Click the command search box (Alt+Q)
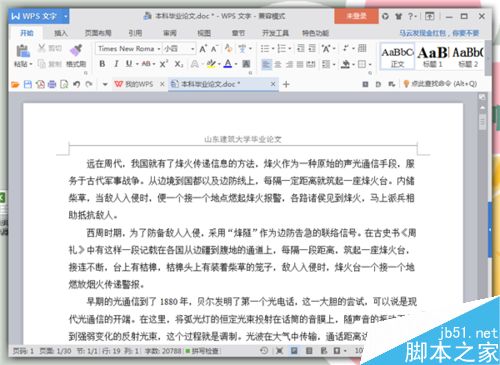This screenshot has height=365, width=500. (440, 84)
